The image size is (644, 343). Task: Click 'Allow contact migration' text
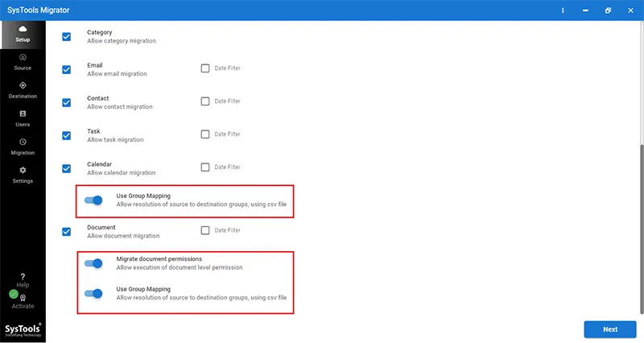tap(119, 106)
